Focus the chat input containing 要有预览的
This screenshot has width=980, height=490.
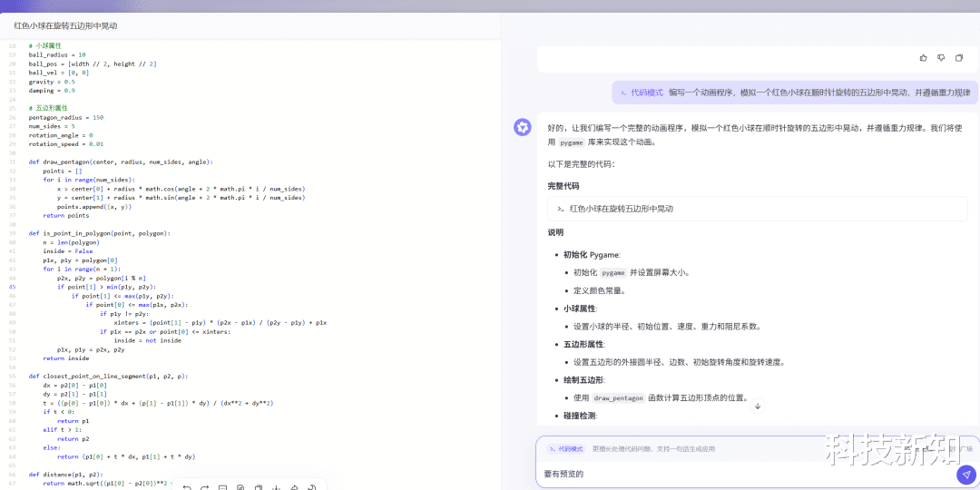744,474
